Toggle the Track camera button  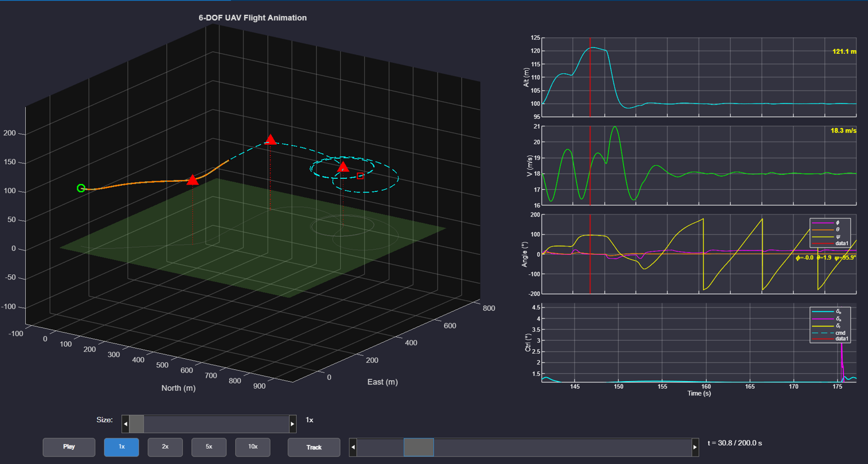click(x=314, y=447)
